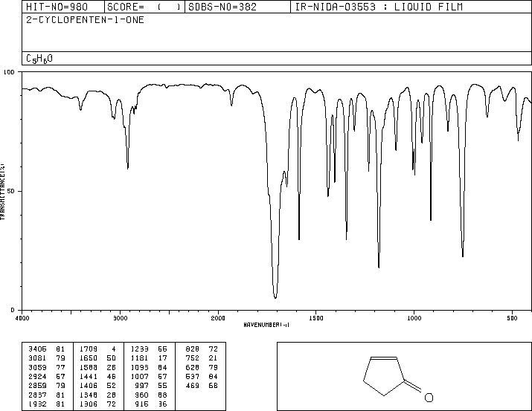Click the TRANSMITTANCE axis title

click(2, 192)
